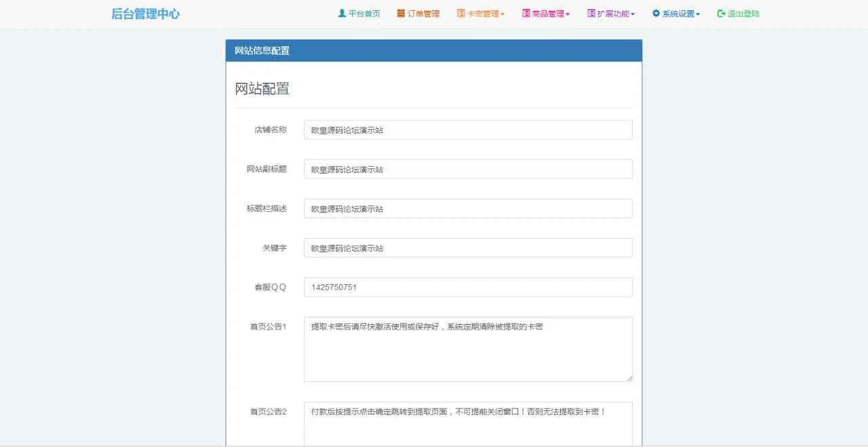The image size is (868, 447).
Task: Click the 后台管理中心 brand link
Action: coord(145,14)
